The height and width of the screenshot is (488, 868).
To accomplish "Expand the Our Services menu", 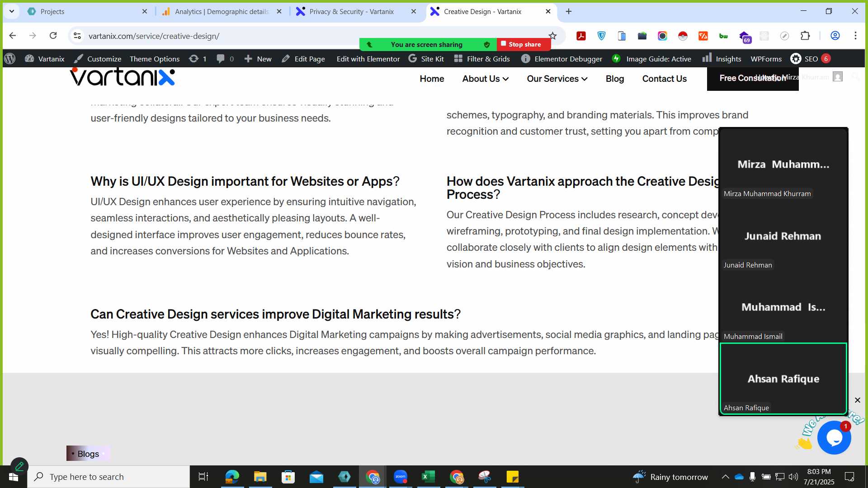I will [x=557, y=79].
